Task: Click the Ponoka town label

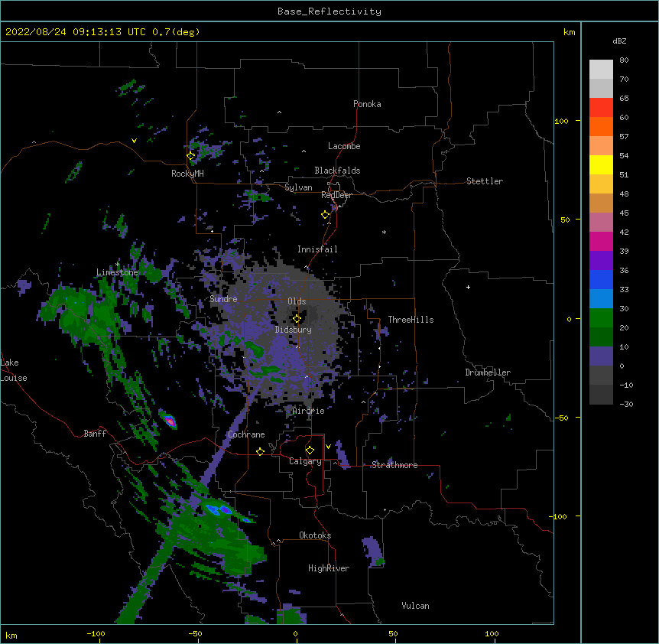Action: click(x=367, y=104)
